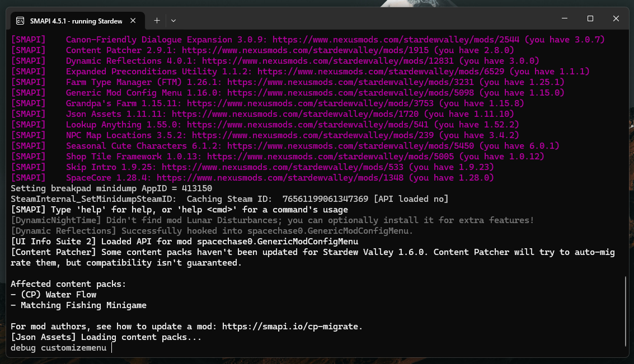Click '(you have 1.28.0)' SpaceCore version text
Viewport: 634px width, 364px height.
pyautogui.click(x=451, y=178)
